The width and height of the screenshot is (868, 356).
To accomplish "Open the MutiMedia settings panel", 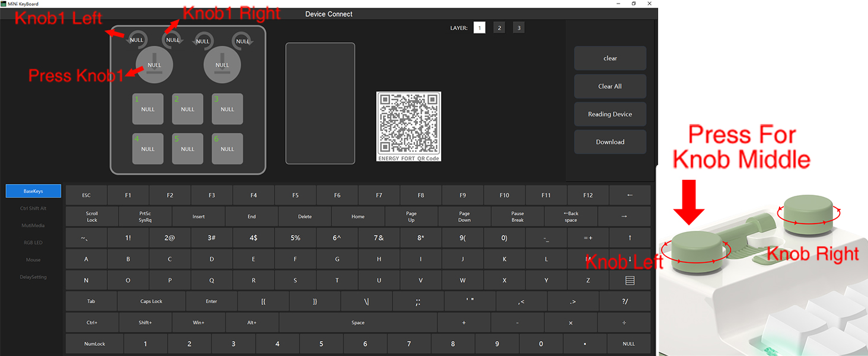I will (x=33, y=225).
